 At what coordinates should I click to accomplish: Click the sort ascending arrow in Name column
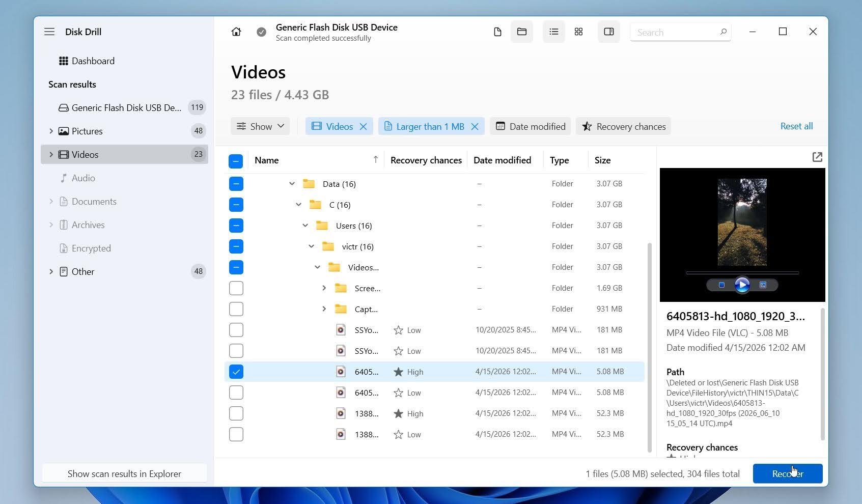tap(376, 160)
